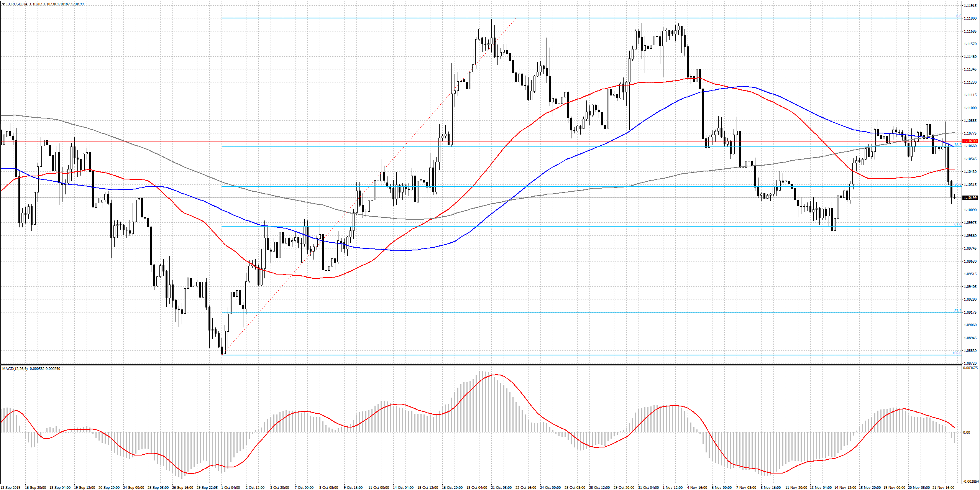The height and width of the screenshot is (490, 980).
Task: Click 1.11800 on the price scale
Action: pos(970,18)
